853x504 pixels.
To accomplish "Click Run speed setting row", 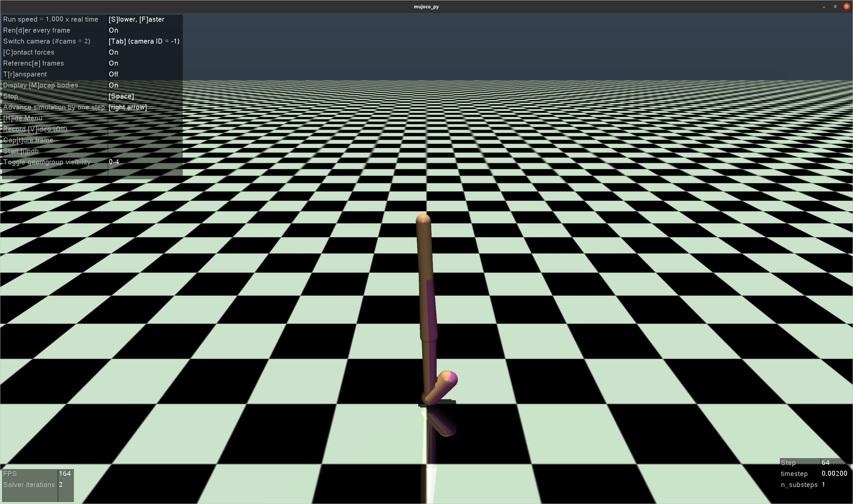I will (x=50, y=19).
